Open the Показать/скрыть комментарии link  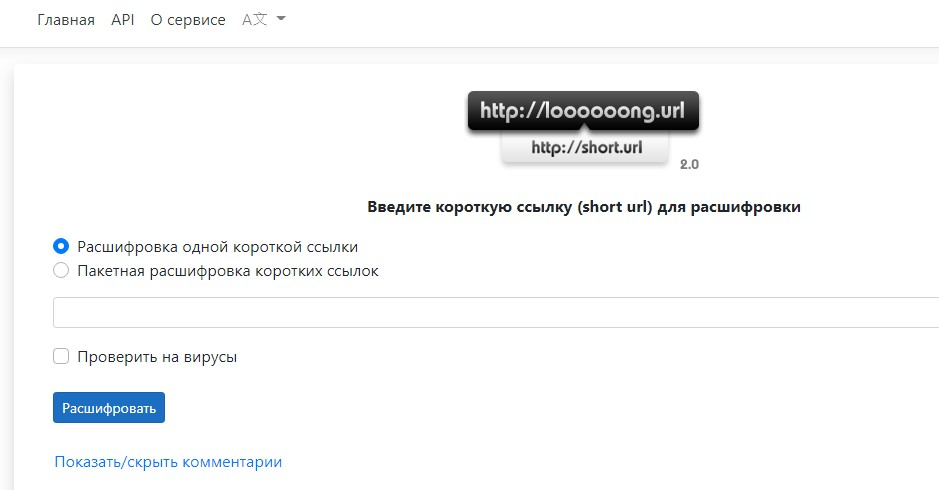[x=168, y=462]
